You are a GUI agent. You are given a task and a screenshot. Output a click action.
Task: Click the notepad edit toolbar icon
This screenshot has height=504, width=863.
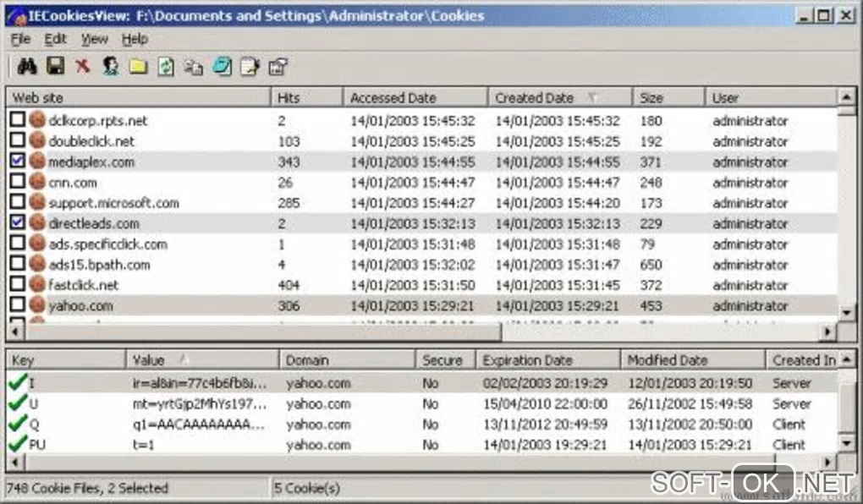[x=250, y=67]
